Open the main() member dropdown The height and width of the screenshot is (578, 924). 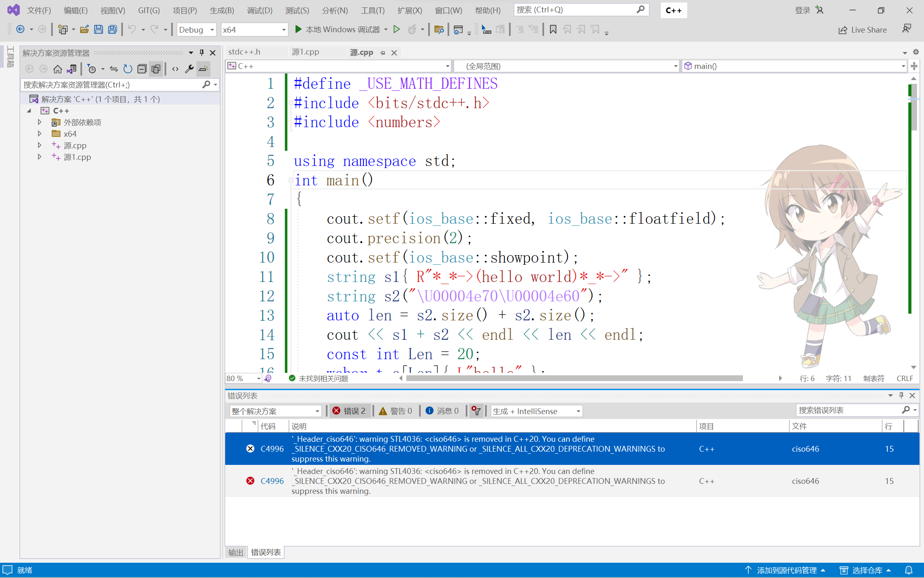click(794, 66)
